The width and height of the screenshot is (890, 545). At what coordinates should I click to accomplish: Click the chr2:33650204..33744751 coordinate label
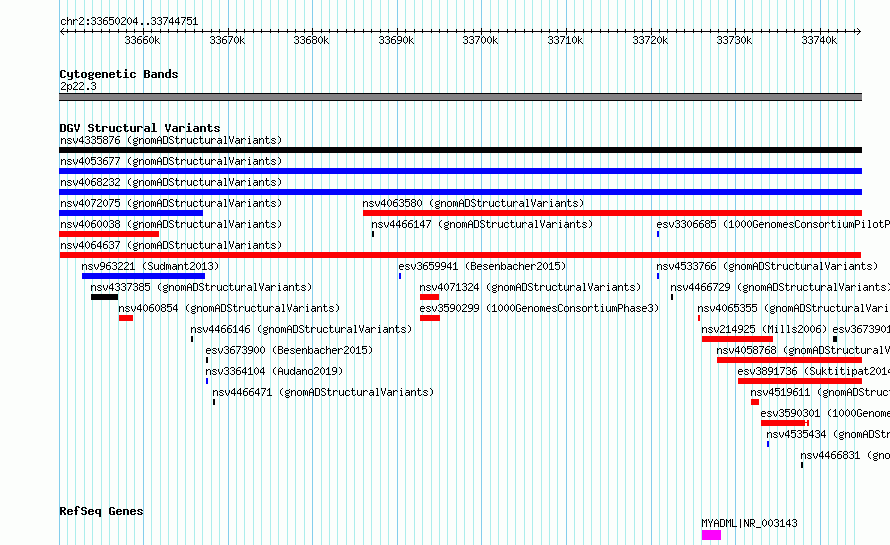click(129, 22)
